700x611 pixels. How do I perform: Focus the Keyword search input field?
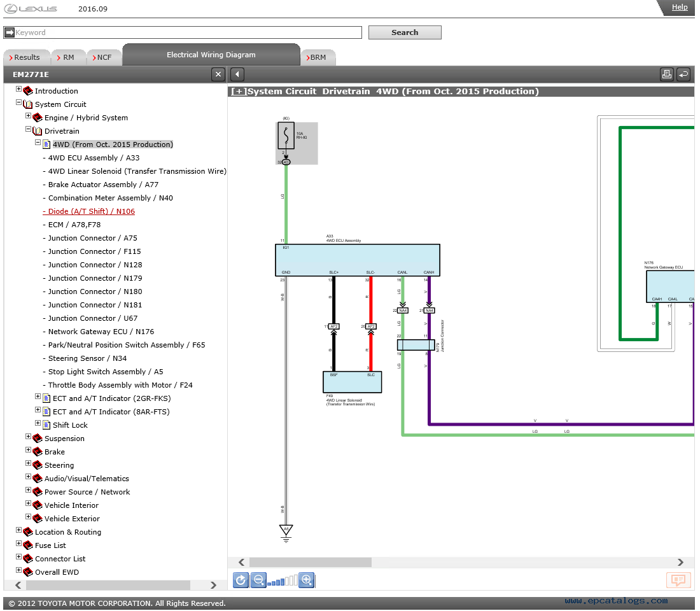point(188,32)
